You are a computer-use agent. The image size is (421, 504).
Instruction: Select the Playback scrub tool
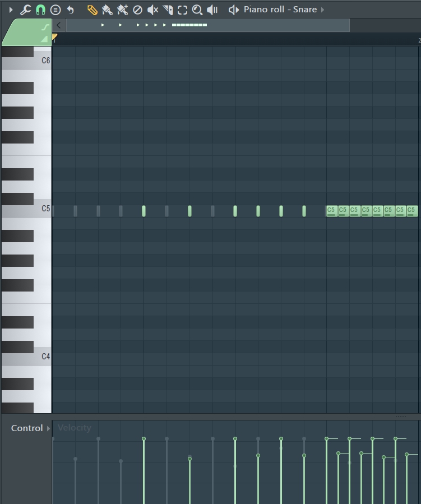[x=212, y=10]
